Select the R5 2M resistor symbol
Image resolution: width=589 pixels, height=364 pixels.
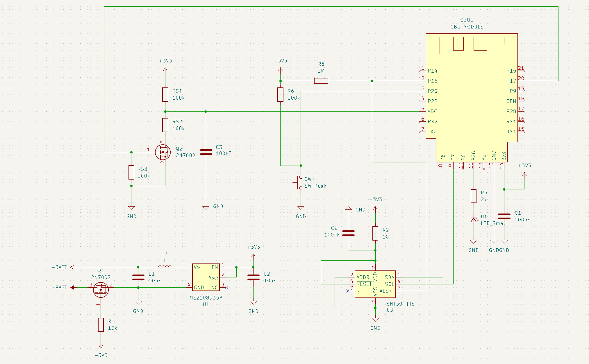click(321, 81)
